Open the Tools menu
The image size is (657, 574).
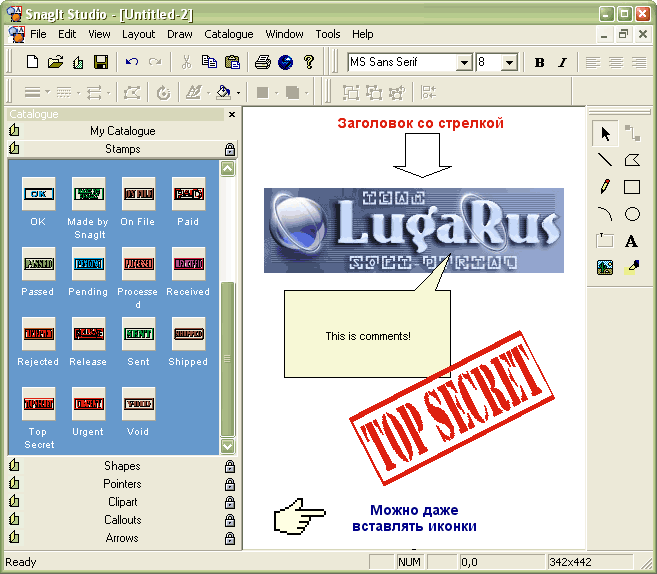pyautogui.click(x=328, y=34)
